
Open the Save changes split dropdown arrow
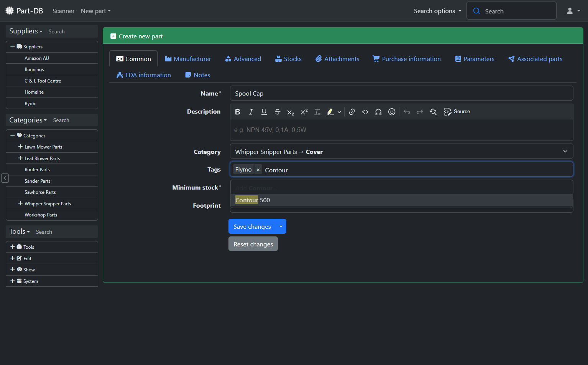[281, 226]
